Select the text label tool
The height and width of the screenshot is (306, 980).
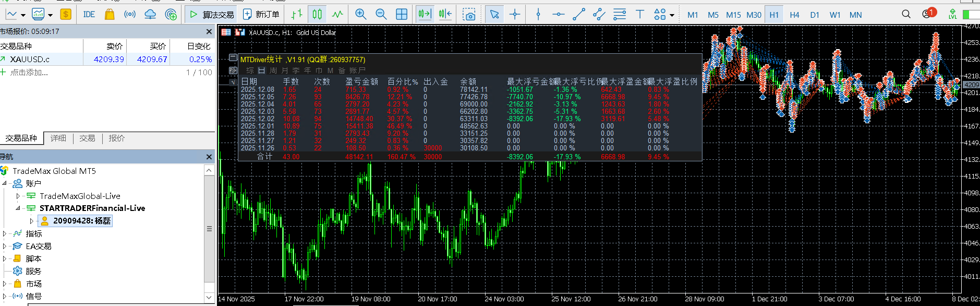(640, 15)
